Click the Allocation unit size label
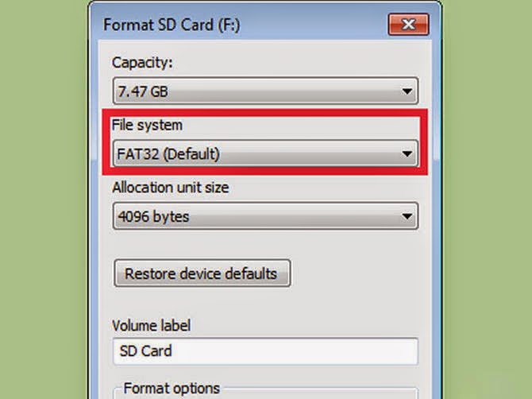The width and height of the screenshot is (532, 399). coord(172,188)
